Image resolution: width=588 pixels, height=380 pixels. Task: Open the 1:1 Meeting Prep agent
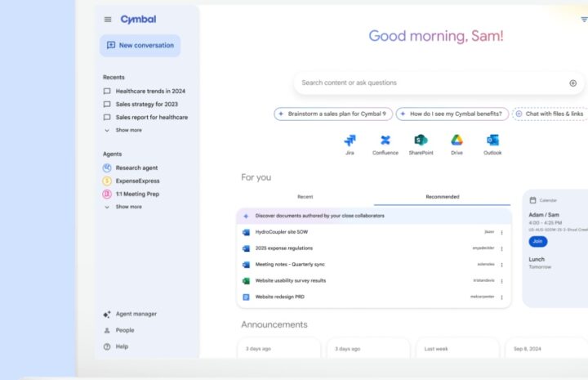point(131,194)
